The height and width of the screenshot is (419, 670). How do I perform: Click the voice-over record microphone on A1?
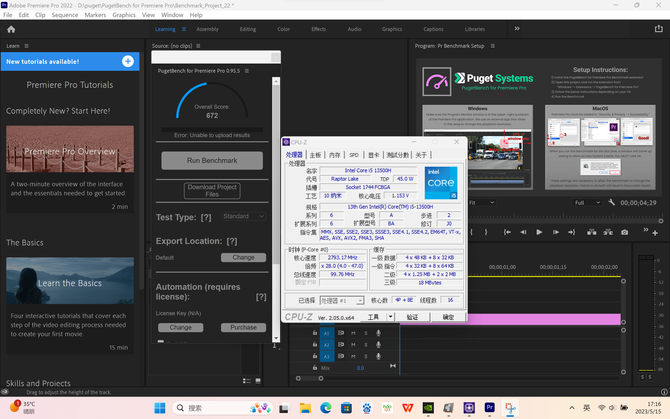(379, 333)
